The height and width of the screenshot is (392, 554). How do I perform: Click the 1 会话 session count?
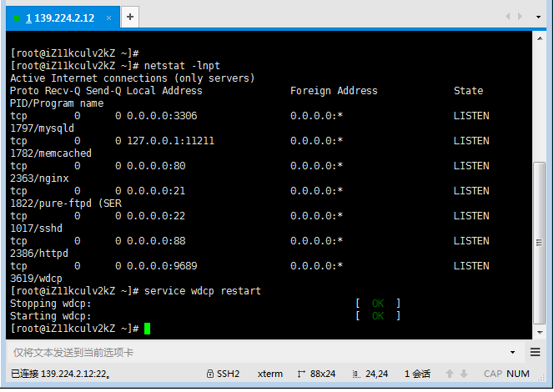pyautogui.click(x=417, y=374)
